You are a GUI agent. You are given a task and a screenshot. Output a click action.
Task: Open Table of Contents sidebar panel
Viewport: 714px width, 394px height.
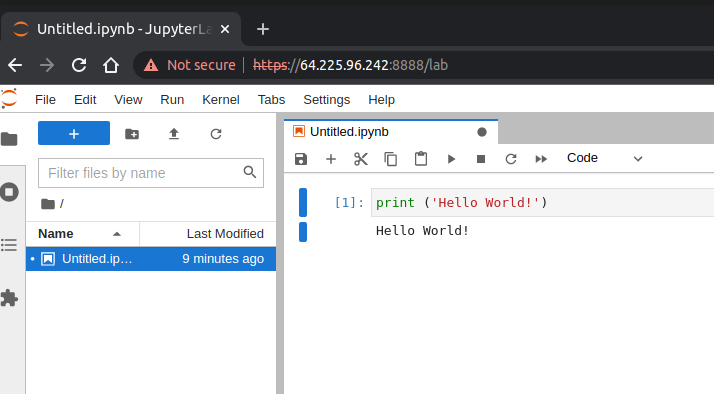(x=9, y=245)
